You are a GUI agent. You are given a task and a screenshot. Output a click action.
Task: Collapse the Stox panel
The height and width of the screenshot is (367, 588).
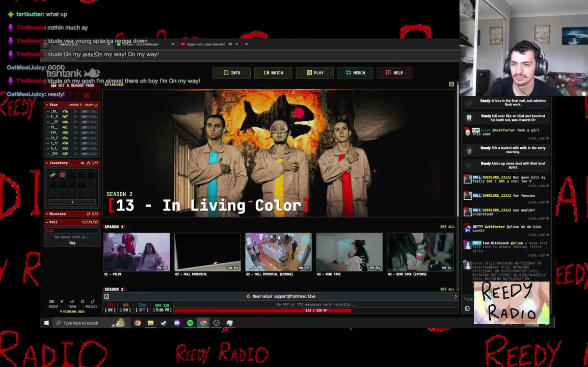[47, 104]
